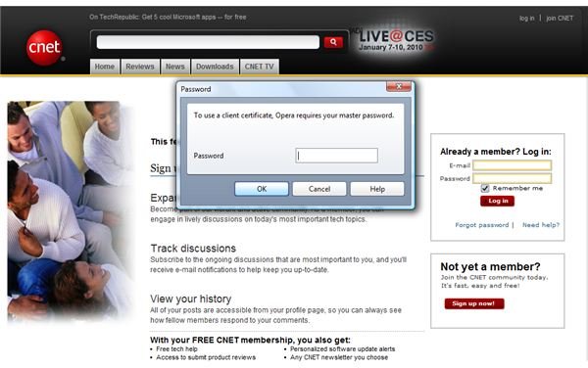Follow the Need help? link

coord(541,225)
